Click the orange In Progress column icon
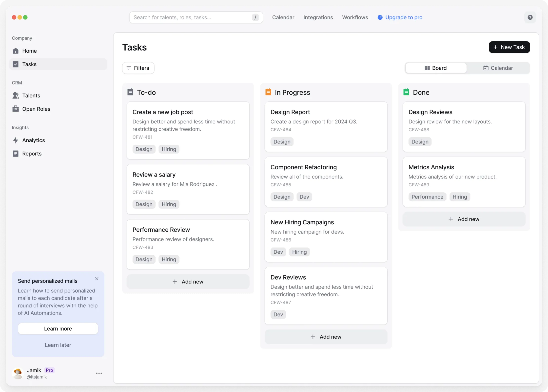Screen dimensions: 548x392 (268, 92)
